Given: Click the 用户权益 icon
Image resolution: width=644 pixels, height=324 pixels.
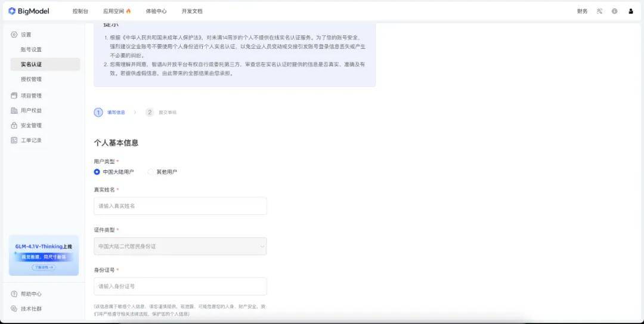Looking at the screenshot, I should (14, 110).
